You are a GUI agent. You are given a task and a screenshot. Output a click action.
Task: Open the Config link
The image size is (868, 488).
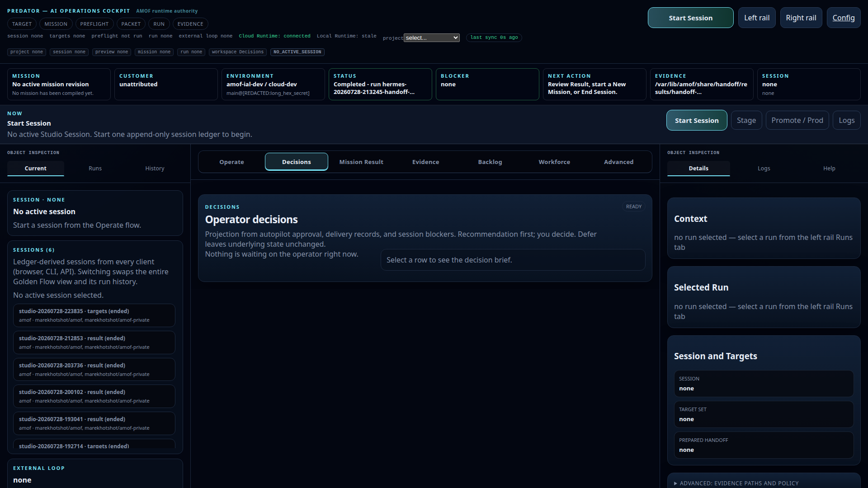843,18
